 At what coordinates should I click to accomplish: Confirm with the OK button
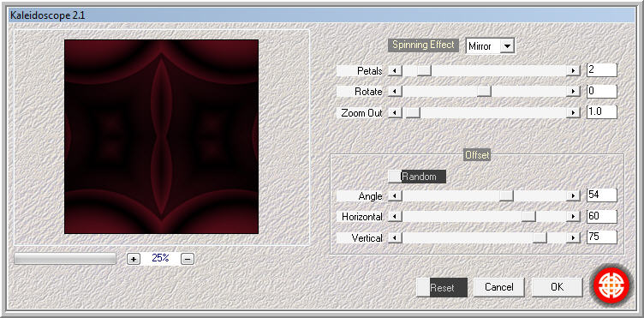pyautogui.click(x=557, y=287)
